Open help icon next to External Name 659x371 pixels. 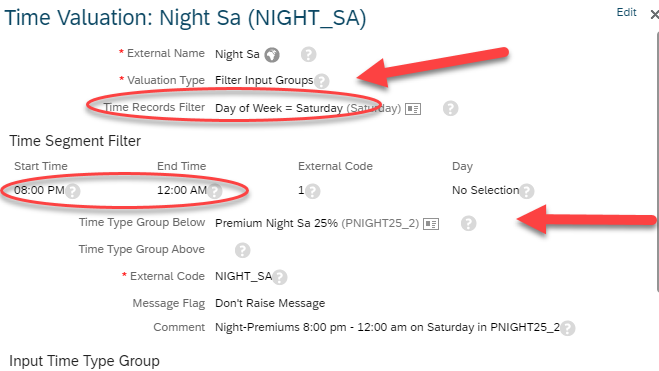tap(308, 55)
